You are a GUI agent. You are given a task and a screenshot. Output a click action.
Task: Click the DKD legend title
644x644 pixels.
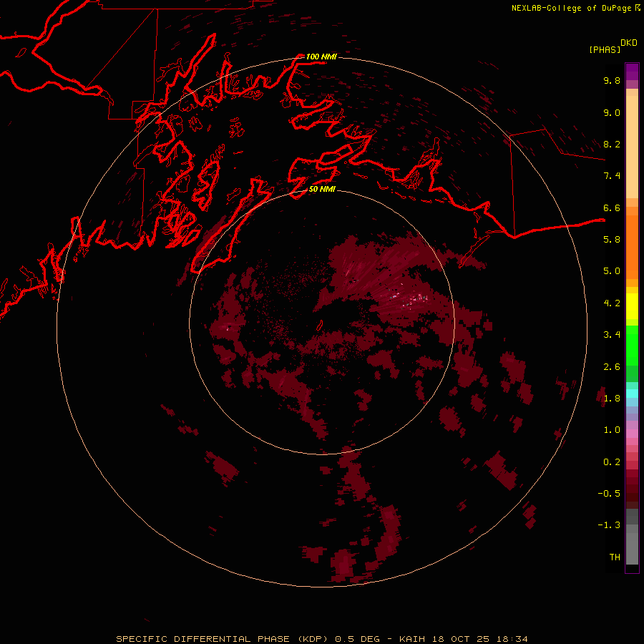[628, 43]
